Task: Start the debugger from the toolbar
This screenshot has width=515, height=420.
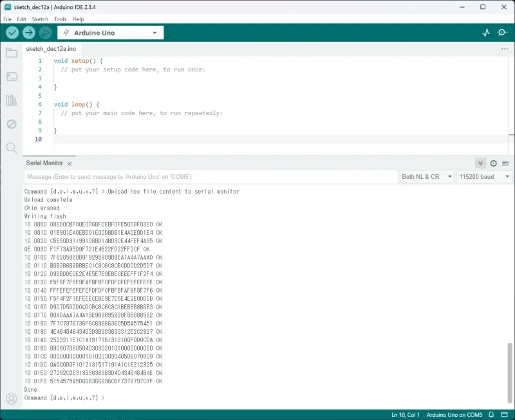Action: coord(45,33)
